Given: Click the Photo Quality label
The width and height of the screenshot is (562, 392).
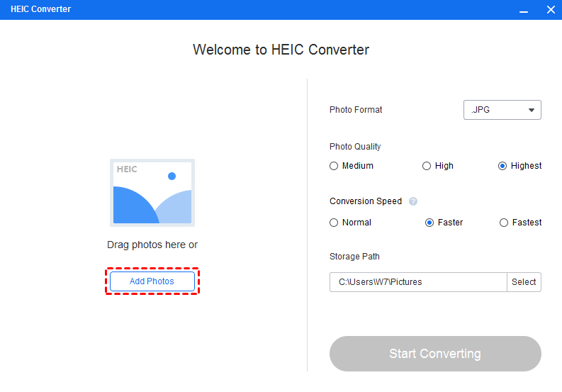Looking at the screenshot, I should coord(355,147).
